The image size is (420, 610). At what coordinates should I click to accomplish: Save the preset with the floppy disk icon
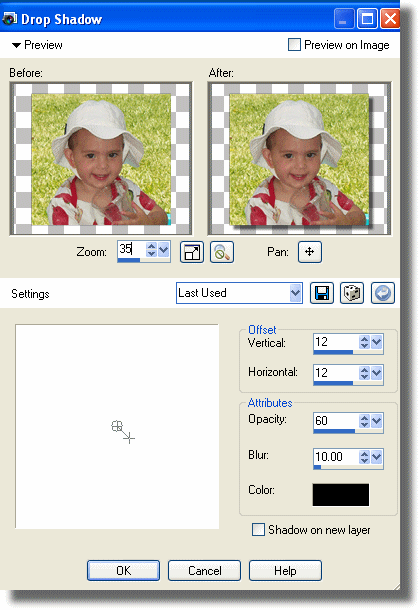pyautogui.click(x=321, y=293)
